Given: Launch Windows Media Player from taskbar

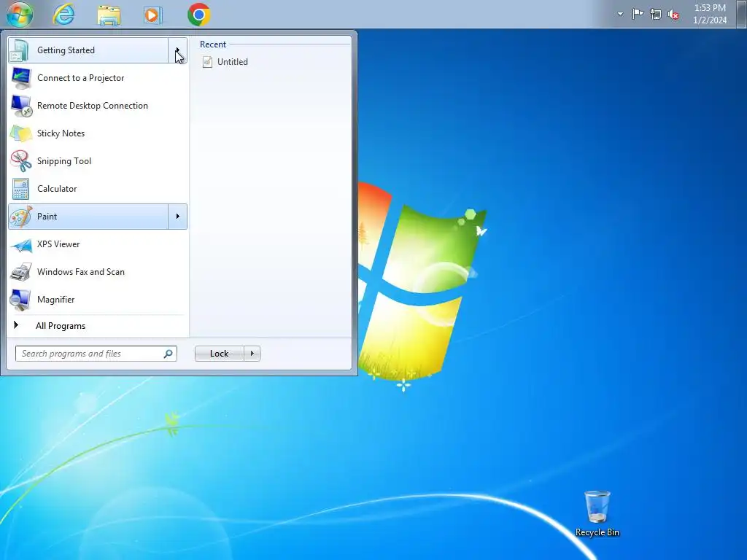Looking at the screenshot, I should (152, 15).
